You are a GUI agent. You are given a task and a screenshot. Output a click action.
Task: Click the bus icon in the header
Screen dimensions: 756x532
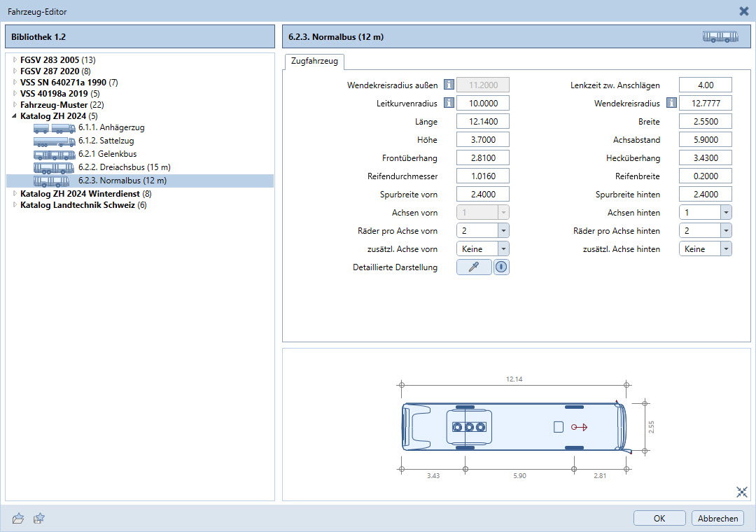click(720, 37)
